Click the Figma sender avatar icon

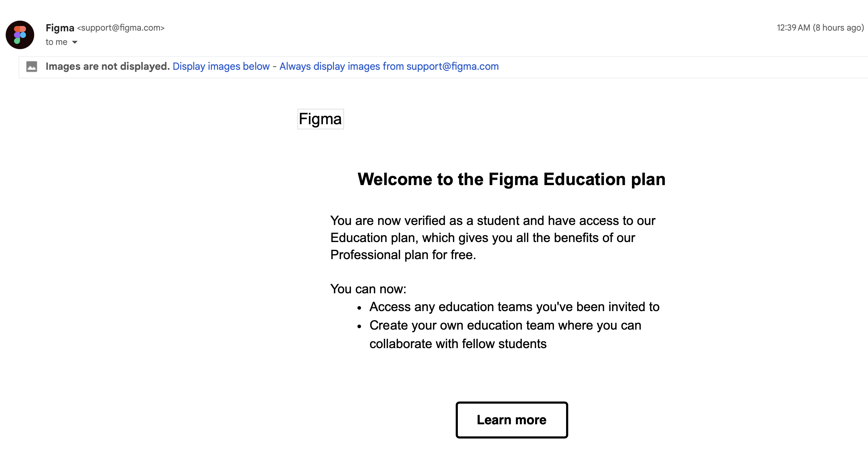(20, 35)
